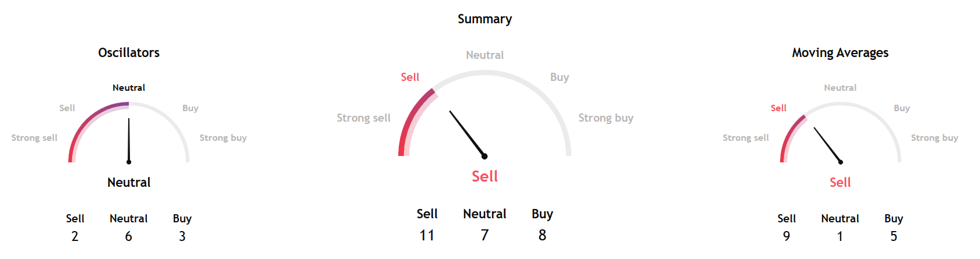This screenshot has width=980, height=259.
Task: Click the Summary Sell count of 11
Action: [427, 235]
